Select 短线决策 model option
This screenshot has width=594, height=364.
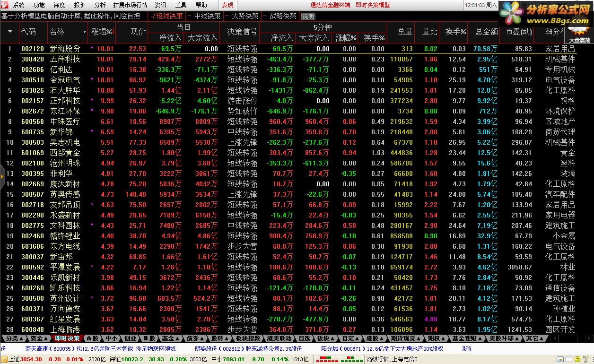[167, 16]
